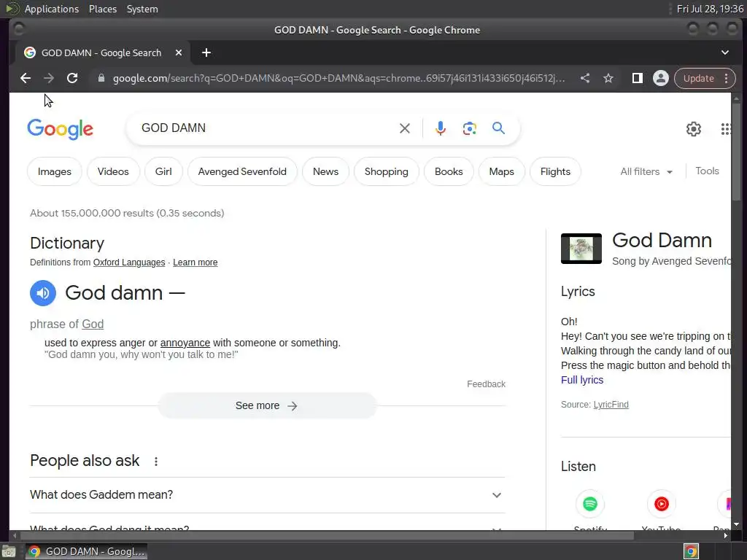
Task: Expand See more dictionary definitions
Action: pyautogui.click(x=267, y=405)
